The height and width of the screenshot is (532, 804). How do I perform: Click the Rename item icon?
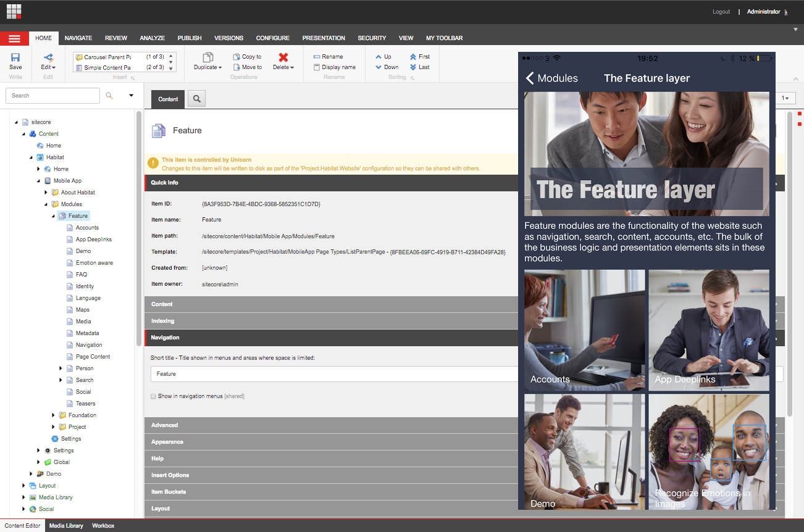point(317,57)
